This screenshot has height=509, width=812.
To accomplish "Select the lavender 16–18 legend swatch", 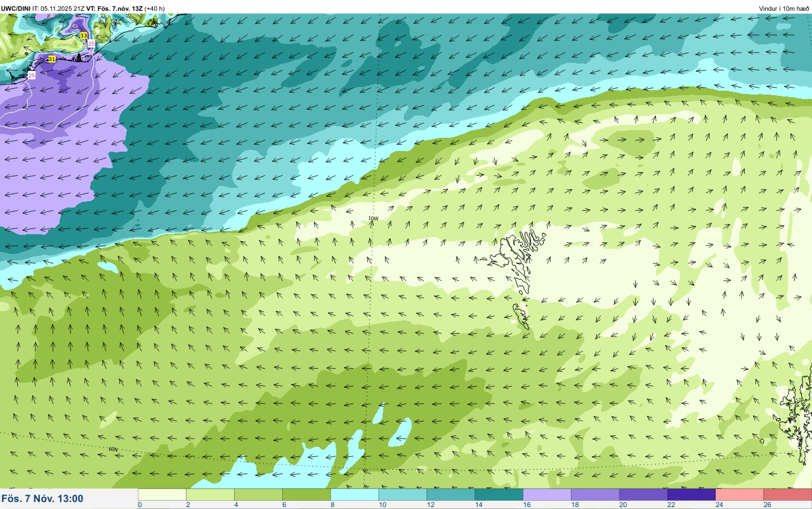I will click(547, 494).
